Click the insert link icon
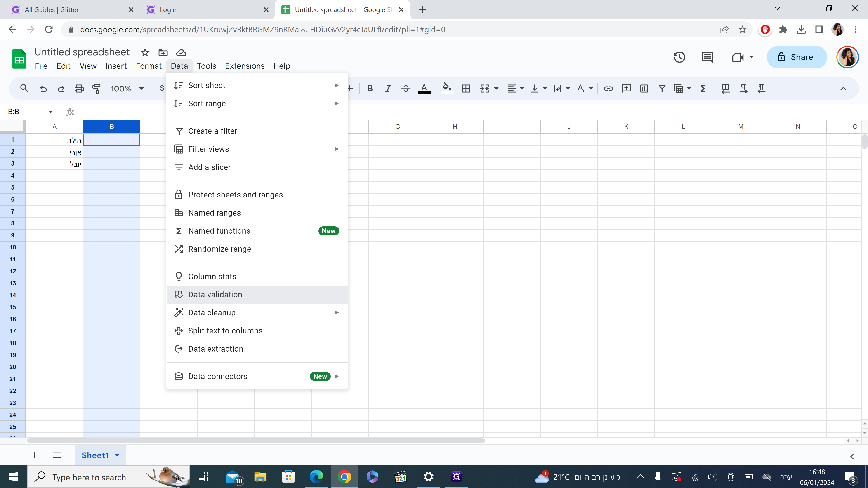 (608, 89)
